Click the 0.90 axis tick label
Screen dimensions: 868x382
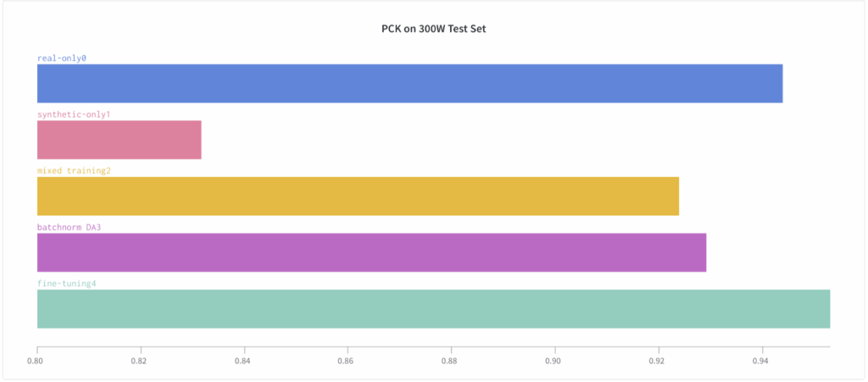pos(553,361)
